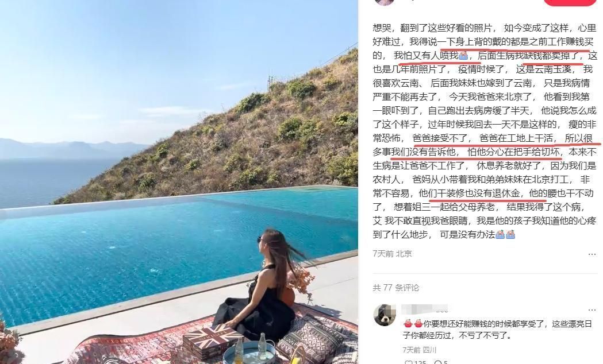The width and height of the screenshot is (603, 364).
Task: Click the blurred commenter username
Action: point(425,309)
